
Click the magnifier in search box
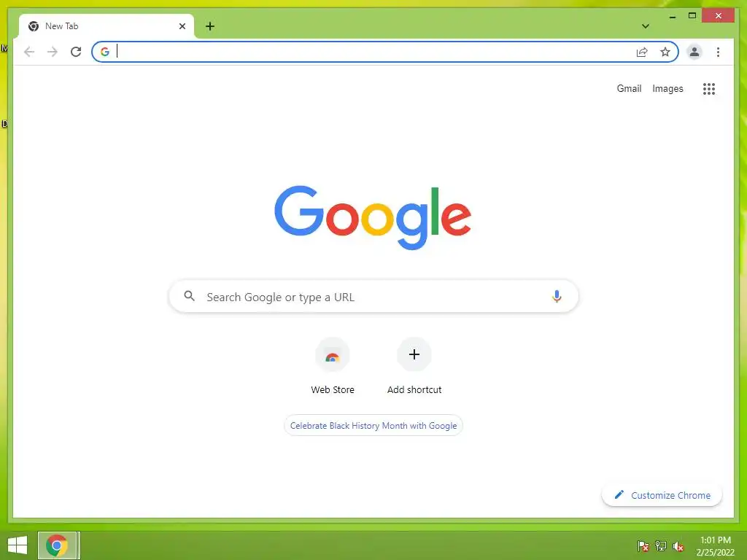point(189,296)
